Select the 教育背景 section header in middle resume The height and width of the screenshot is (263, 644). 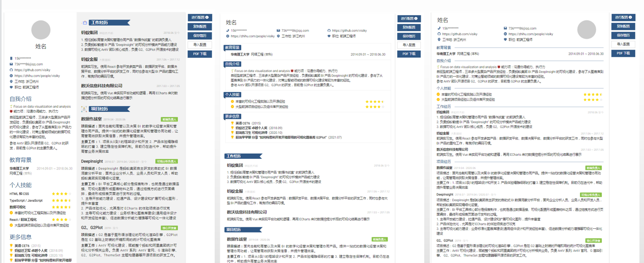(233, 47)
